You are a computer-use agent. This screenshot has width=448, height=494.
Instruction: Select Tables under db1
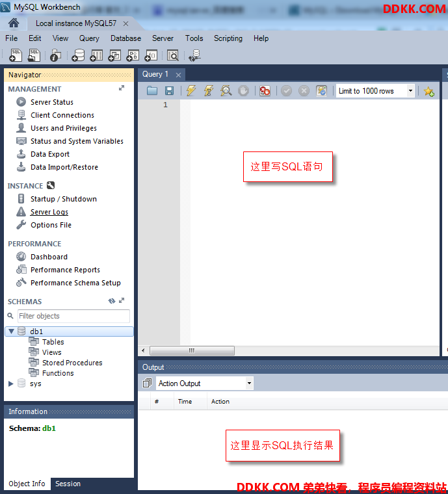(53, 341)
